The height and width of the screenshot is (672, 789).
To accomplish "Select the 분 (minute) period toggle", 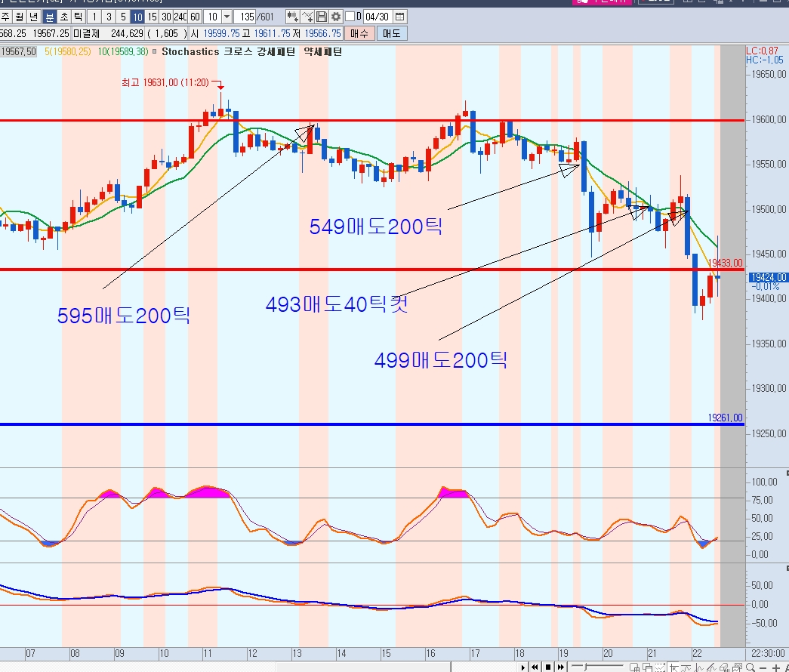I will coord(49,17).
